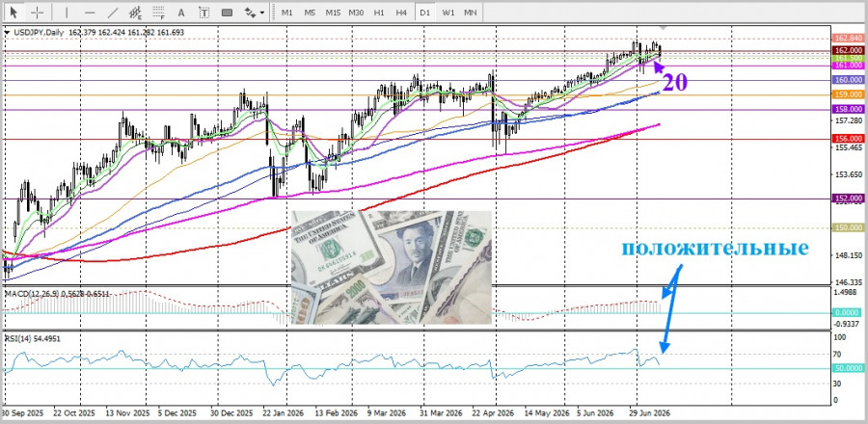This screenshot has height=424, width=868.
Task: Click the RSI(14) indicator label
Action: click(x=16, y=338)
